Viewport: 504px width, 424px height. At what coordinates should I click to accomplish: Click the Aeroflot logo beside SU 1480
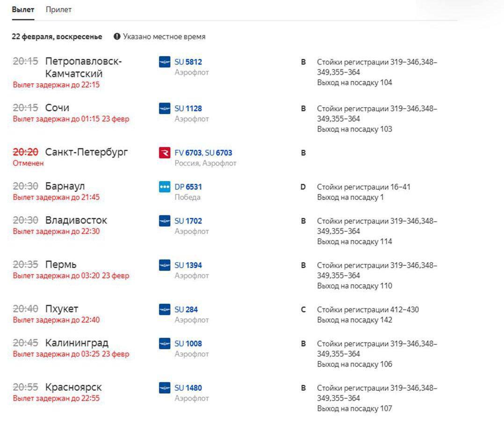coord(165,388)
